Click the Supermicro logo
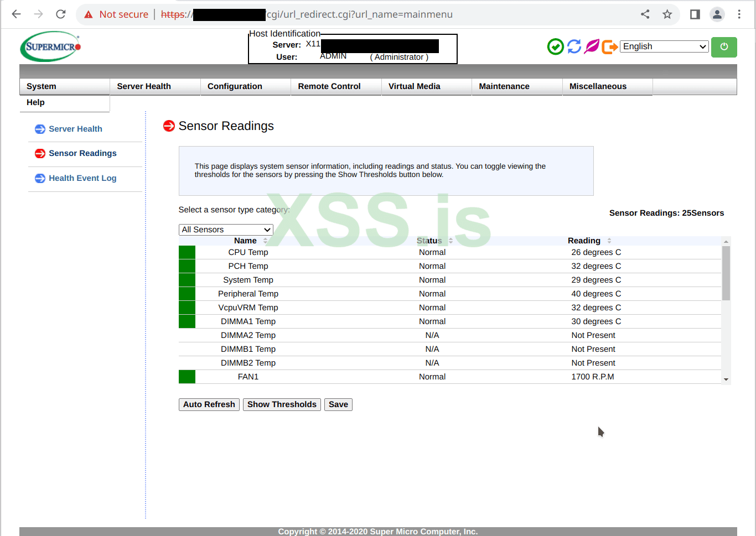 tap(50, 46)
